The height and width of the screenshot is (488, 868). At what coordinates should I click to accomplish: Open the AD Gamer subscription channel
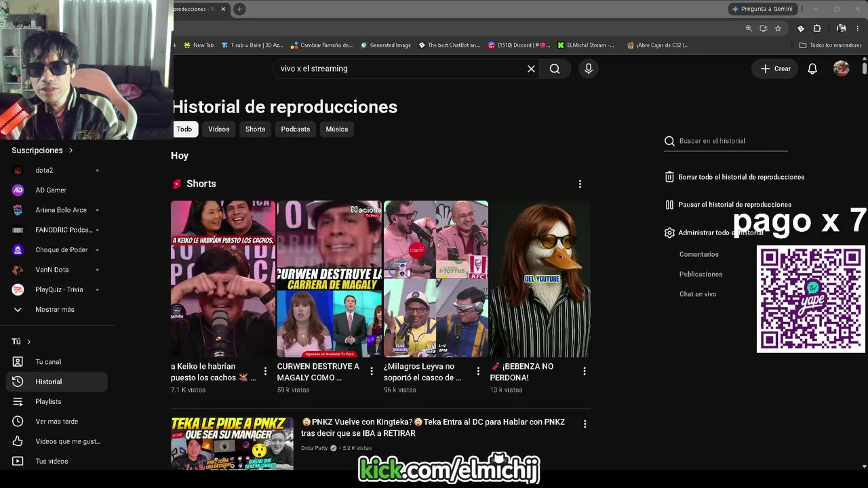point(56,190)
